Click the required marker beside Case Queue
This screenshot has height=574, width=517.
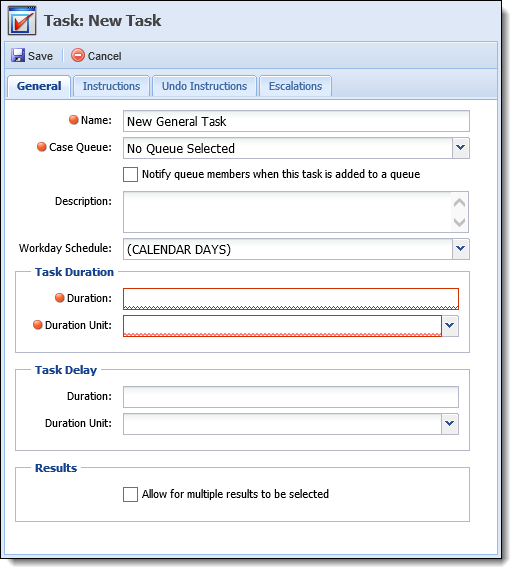pyautogui.click(x=42, y=147)
